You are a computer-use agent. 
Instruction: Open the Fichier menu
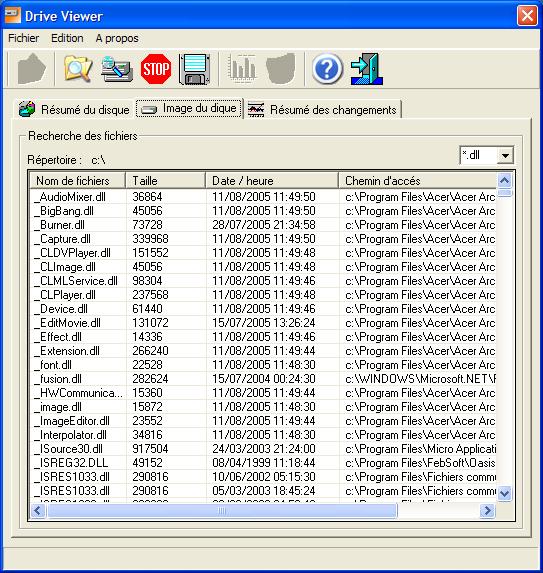click(x=23, y=38)
